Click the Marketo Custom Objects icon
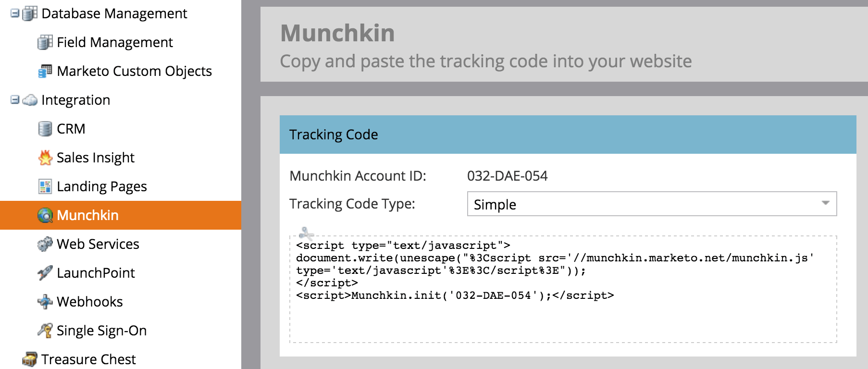 coord(45,71)
